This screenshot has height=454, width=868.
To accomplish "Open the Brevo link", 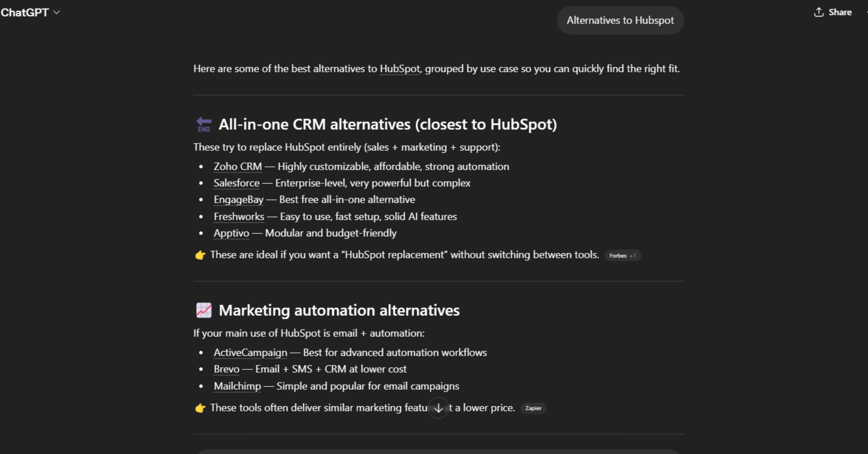I will click(x=226, y=369).
